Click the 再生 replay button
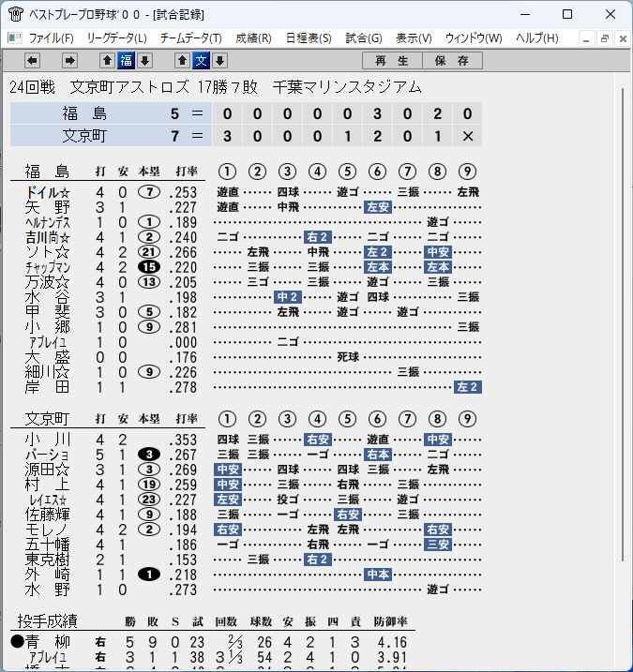 tap(392, 60)
